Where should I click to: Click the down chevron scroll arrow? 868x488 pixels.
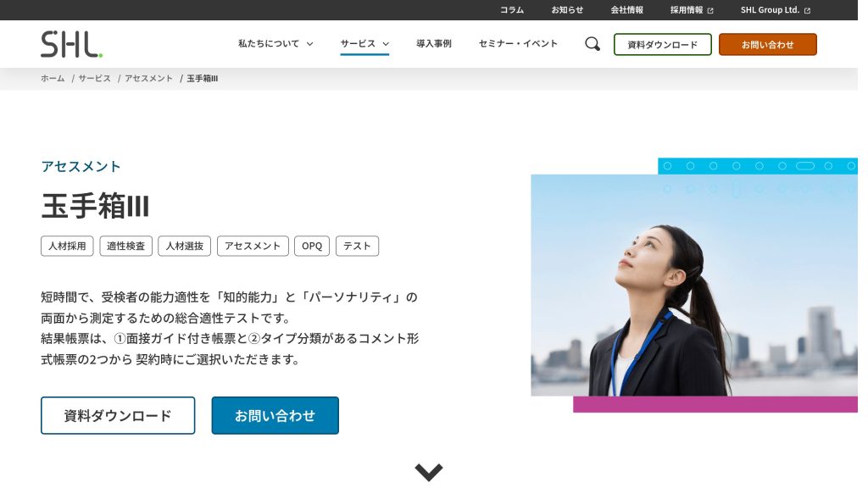[x=428, y=472]
